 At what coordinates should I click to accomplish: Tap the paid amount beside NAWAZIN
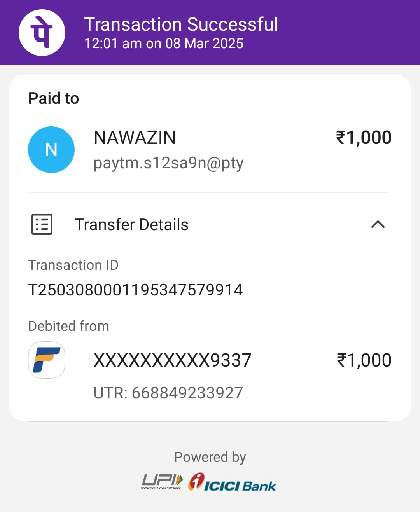364,138
